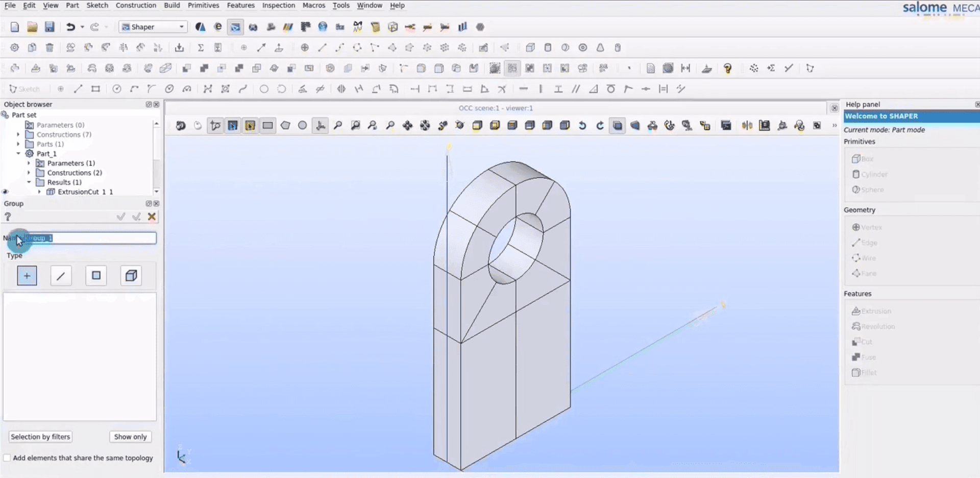Click the Parameter (Σ) icon in the toolbar
The image size is (980, 478).
coord(201,47)
